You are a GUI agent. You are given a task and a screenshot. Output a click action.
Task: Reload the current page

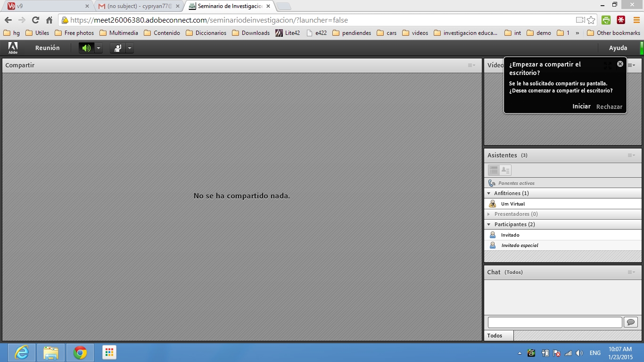pos(35,20)
